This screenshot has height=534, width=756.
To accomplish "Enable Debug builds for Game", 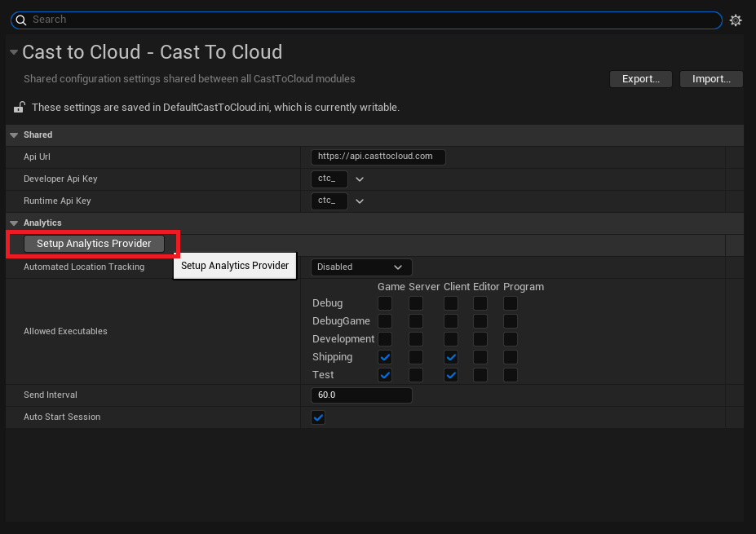I will (384, 302).
